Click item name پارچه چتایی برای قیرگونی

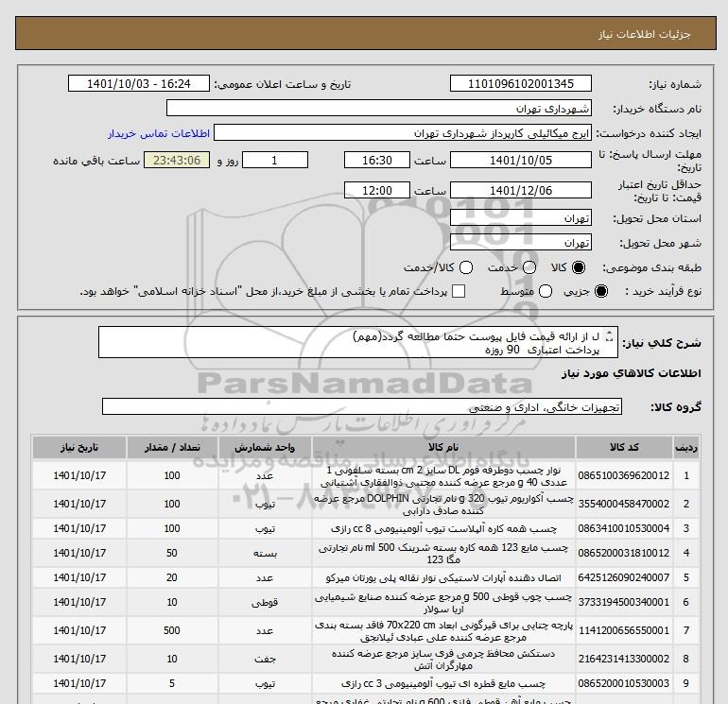[x=443, y=631]
